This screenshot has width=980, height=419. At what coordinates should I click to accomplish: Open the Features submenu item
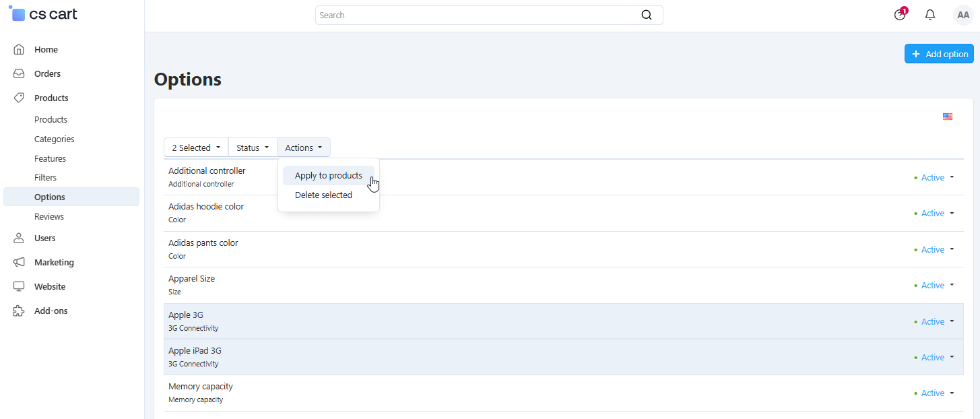click(51, 158)
